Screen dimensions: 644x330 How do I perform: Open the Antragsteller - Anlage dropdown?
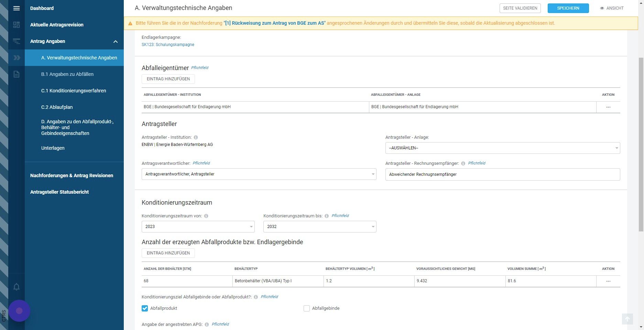click(502, 148)
